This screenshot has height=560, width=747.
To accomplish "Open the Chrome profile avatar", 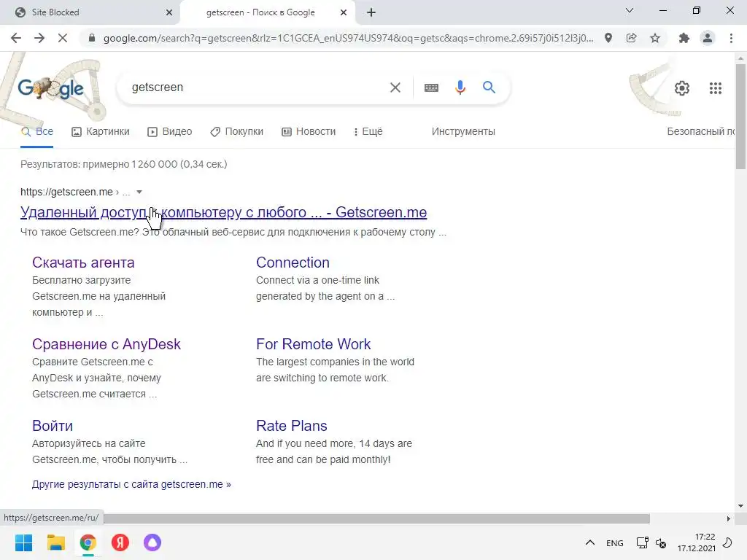I will (x=708, y=38).
